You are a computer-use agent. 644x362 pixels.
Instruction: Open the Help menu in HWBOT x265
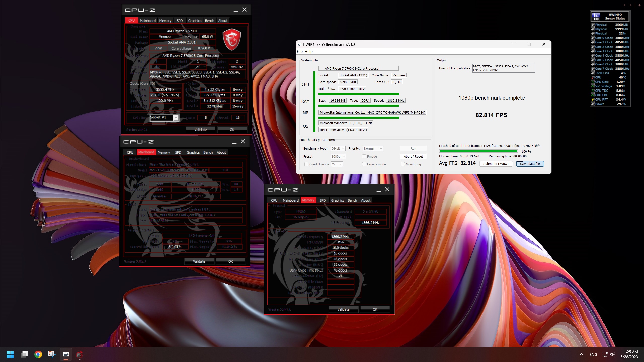pos(309,51)
